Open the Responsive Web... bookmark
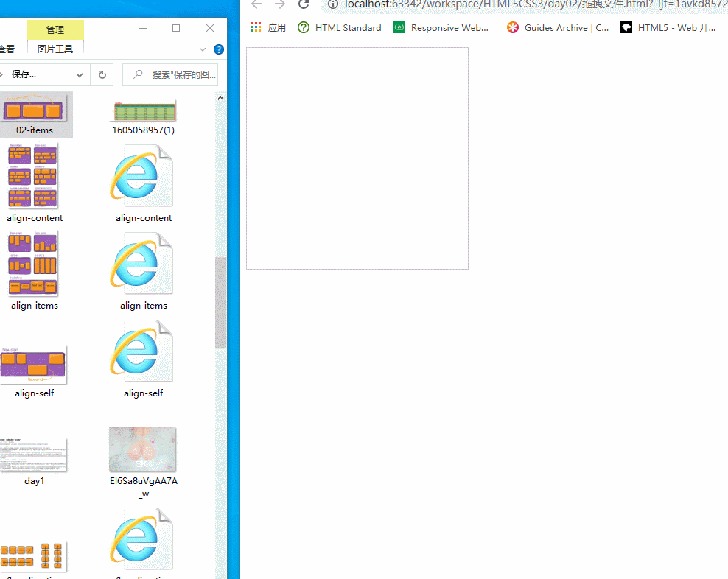Viewport: 728px width, 579px height. tap(441, 28)
